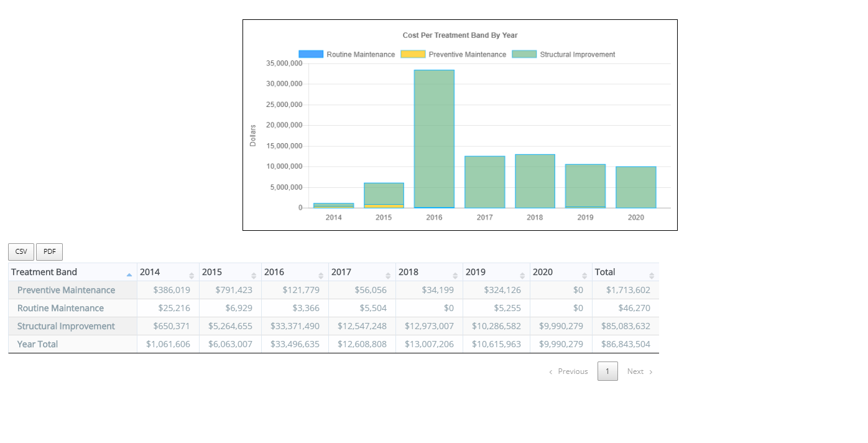The width and height of the screenshot is (868, 443).
Task: Toggle Routine Maintenance legend label
Action: point(361,55)
